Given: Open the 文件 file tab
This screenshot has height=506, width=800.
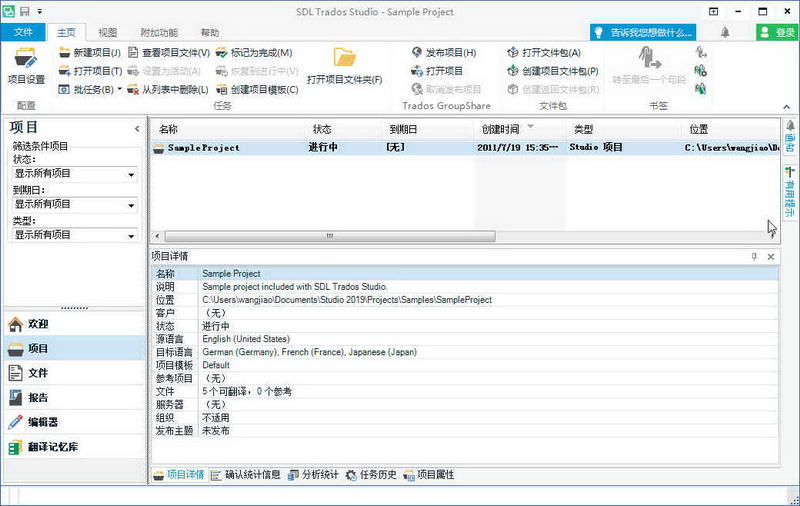Looking at the screenshot, I should click(x=23, y=32).
